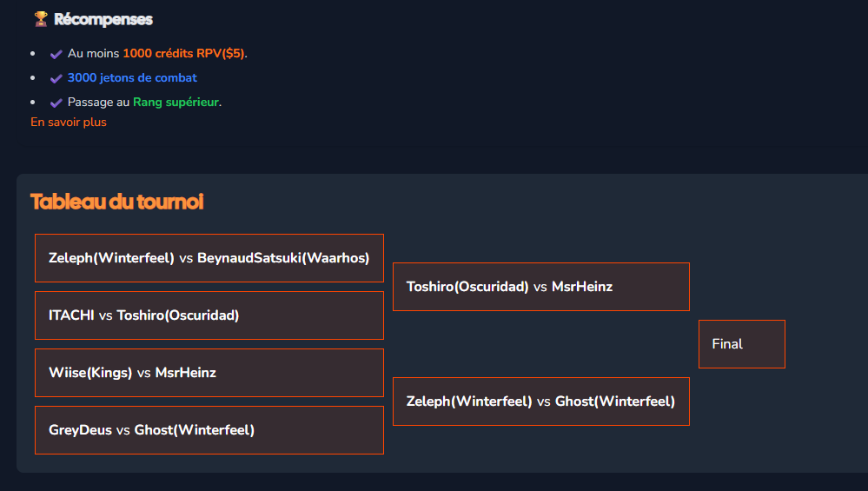Select the Final bracket box

741,344
